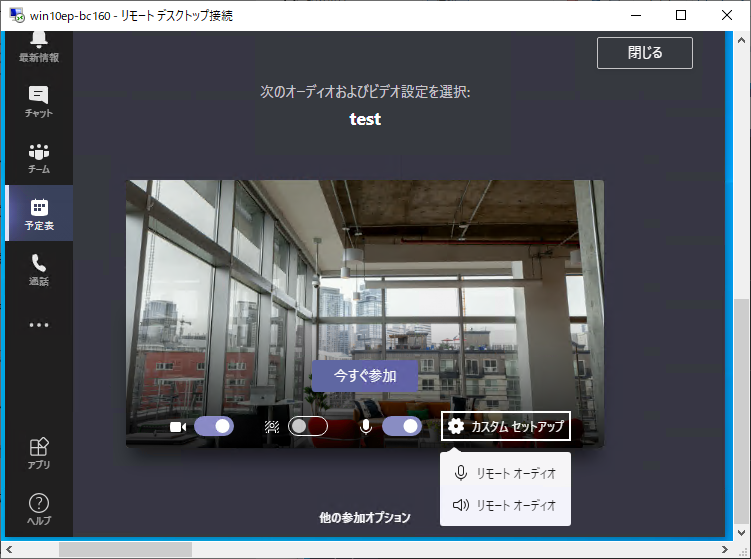This screenshot has height=559, width=751.
Task: Click the video camera icon
Action: (178, 426)
